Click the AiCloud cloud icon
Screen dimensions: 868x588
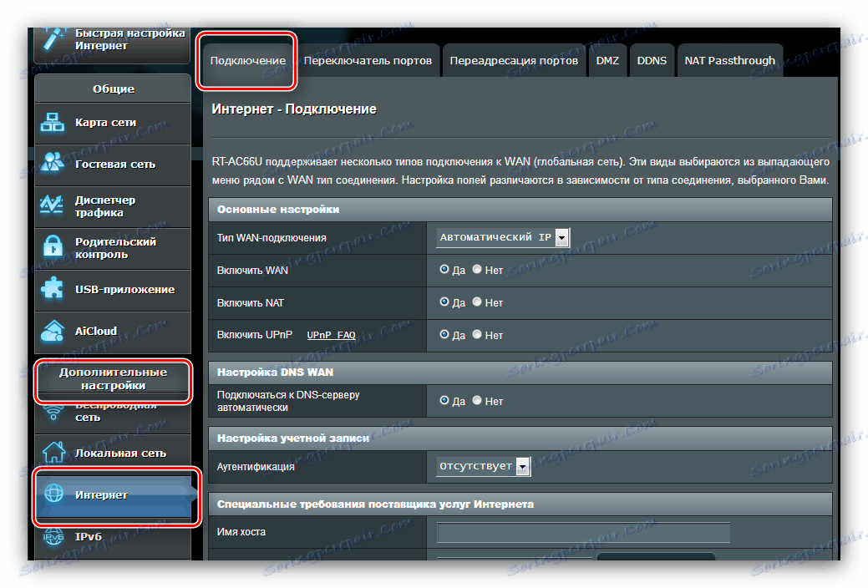pyautogui.click(x=52, y=331)
